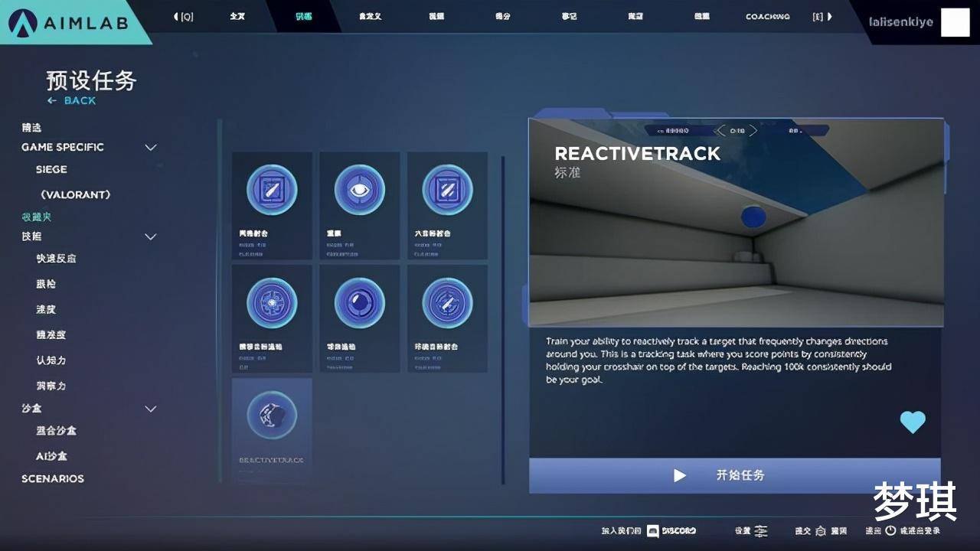Screen dimensions: 980x551
Task: Click the Aimlab logo
Action: [73, 22]
